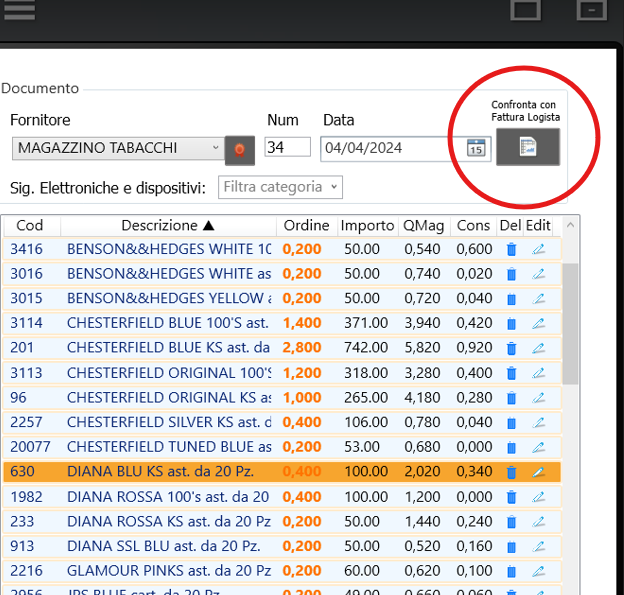Viewport: 624px width, 595px height.
Task: Edit row 3015 with the pencil icon
Action: [x=538, y=299]
